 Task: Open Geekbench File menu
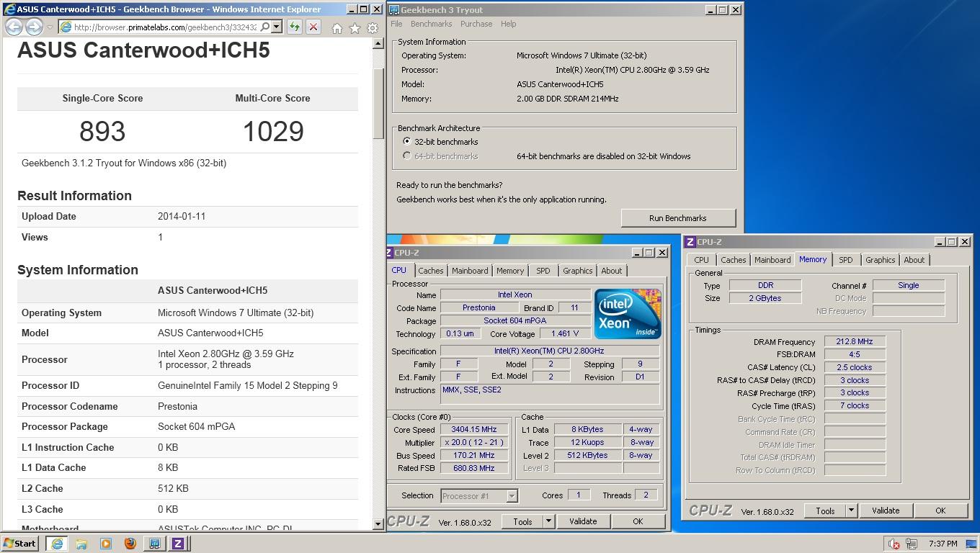tap(396, 24)
